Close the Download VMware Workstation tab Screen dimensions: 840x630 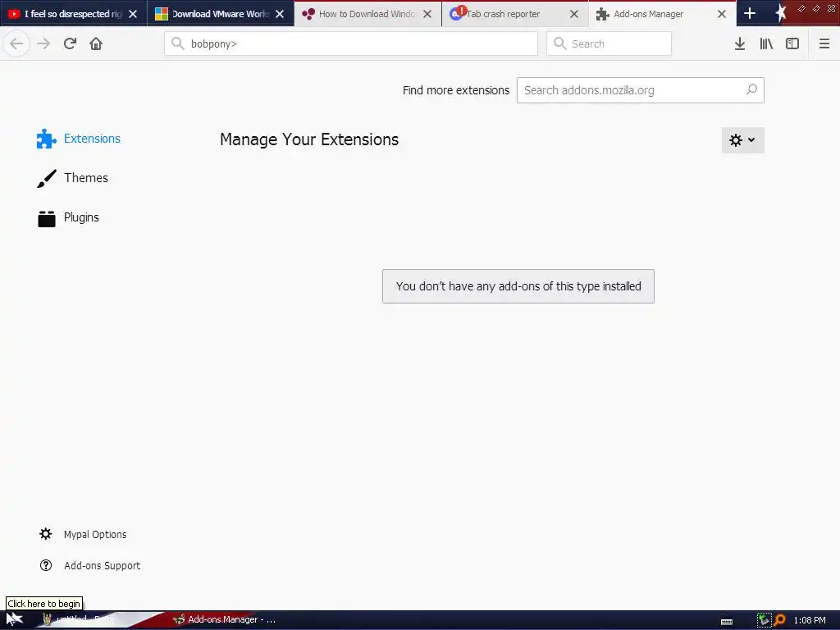280,14
